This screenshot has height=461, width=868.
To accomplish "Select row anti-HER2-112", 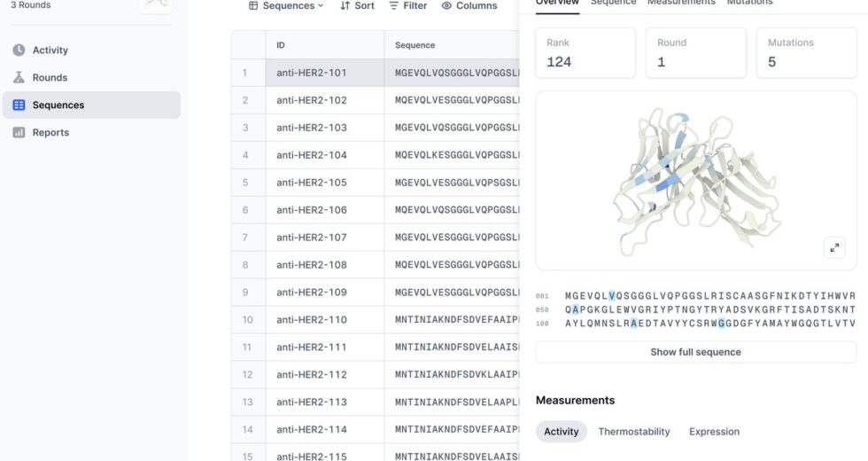I will click(x=376, y=374).
